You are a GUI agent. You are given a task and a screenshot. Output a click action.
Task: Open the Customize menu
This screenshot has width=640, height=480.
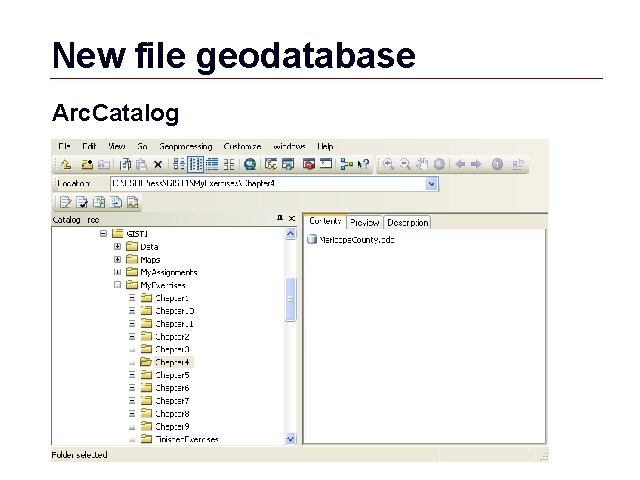click(x=242, y=146)
